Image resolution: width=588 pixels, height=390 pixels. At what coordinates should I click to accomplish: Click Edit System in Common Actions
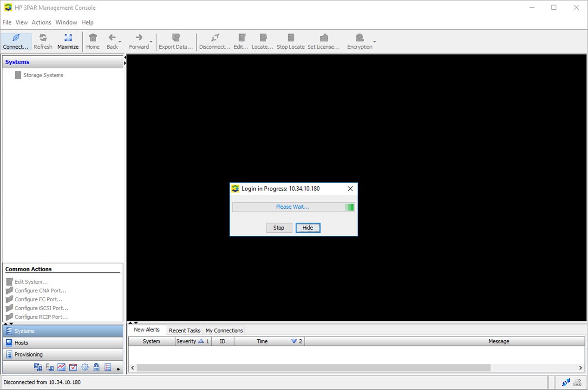tap(31, 282)
